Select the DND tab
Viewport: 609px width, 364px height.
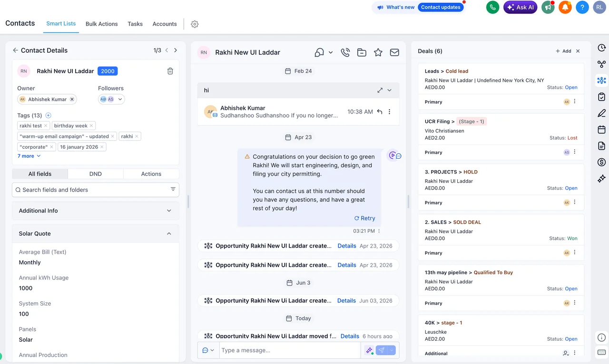pyautogui.click(x=96, y=174)
